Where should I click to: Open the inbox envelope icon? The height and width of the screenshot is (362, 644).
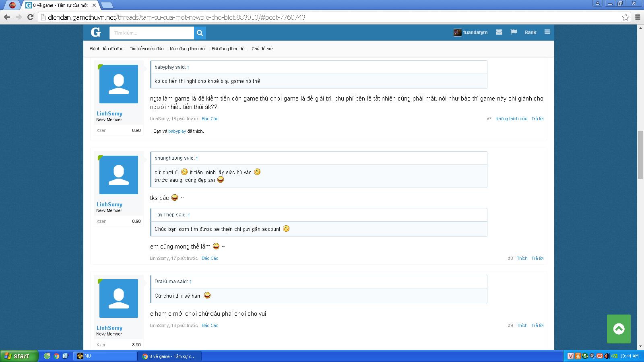coord(499,32)
